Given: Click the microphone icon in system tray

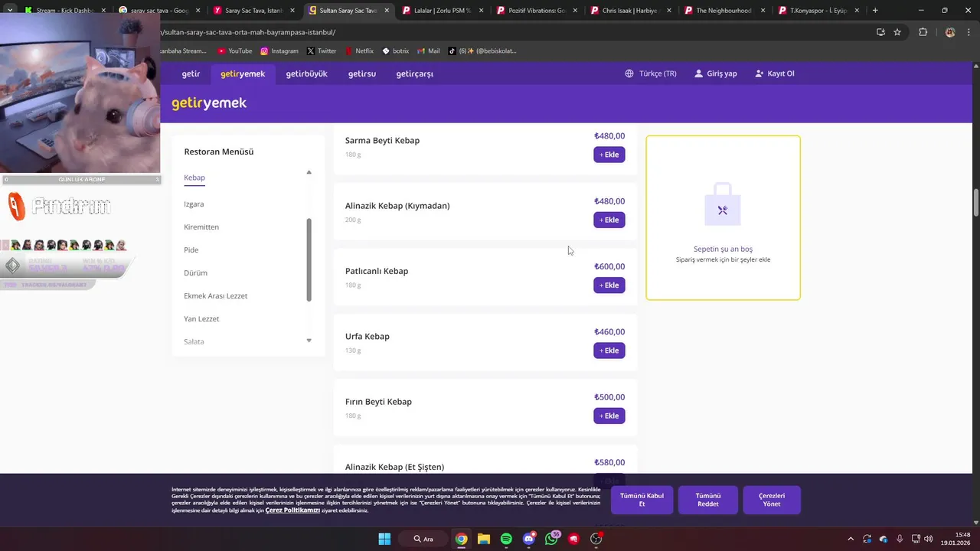Looking at the screenshot, I should click(x=900, y=539).
